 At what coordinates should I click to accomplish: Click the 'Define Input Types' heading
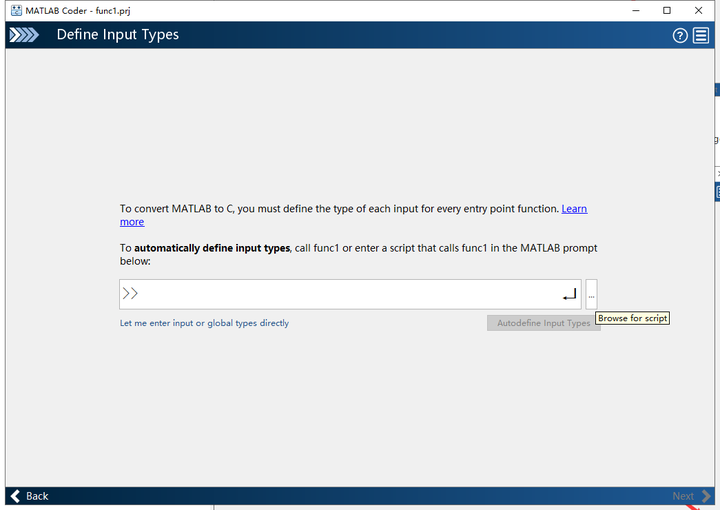coord(118,35)
